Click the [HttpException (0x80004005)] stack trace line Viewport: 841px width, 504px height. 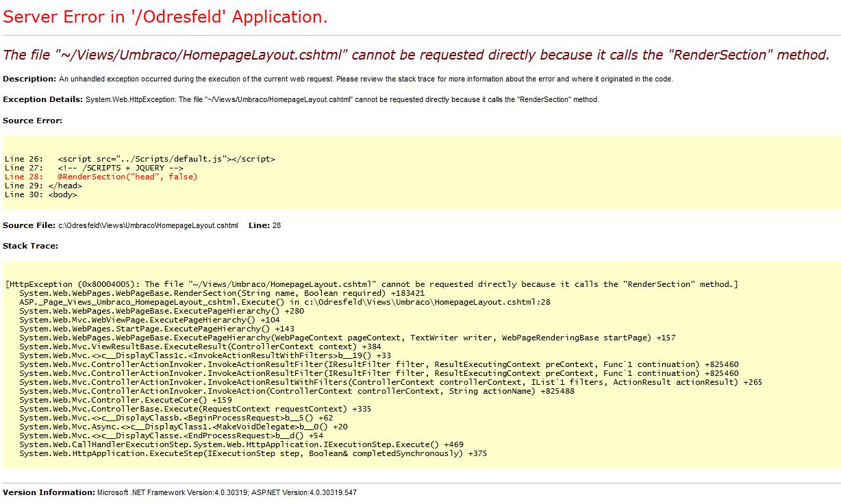371,284
